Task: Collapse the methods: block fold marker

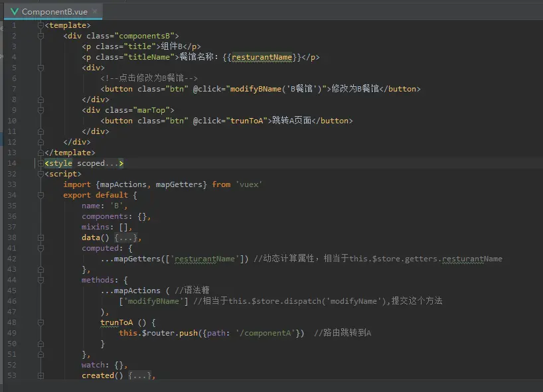Action: (x=40, y=281)
